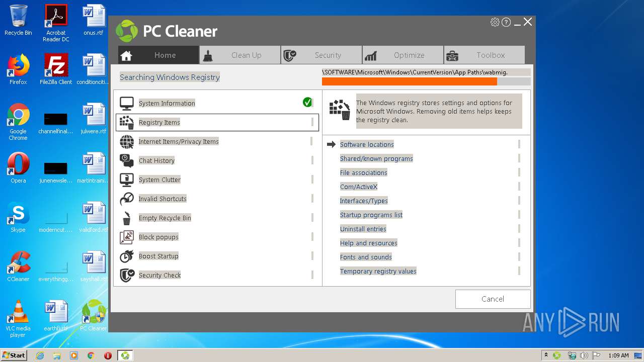The height and width of the screenshot is (362, 644).
Task: Select the Boost Startup stopwatch icon
Action: 127,256
